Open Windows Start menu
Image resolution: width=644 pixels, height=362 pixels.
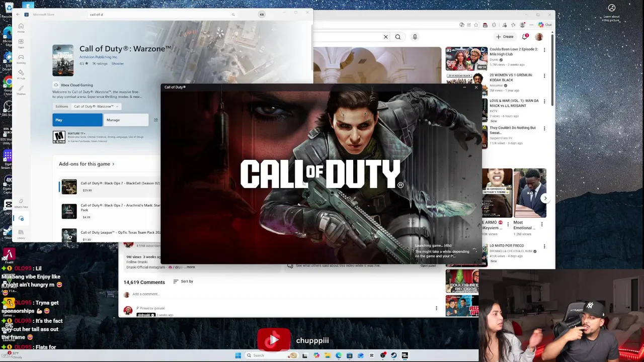tap(238, 355)
